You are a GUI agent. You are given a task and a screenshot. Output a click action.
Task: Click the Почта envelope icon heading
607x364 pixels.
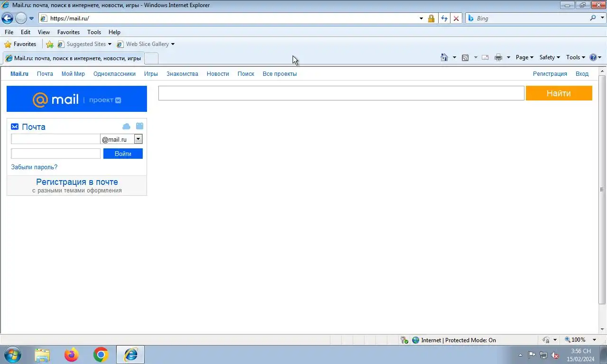click(28, 127)
